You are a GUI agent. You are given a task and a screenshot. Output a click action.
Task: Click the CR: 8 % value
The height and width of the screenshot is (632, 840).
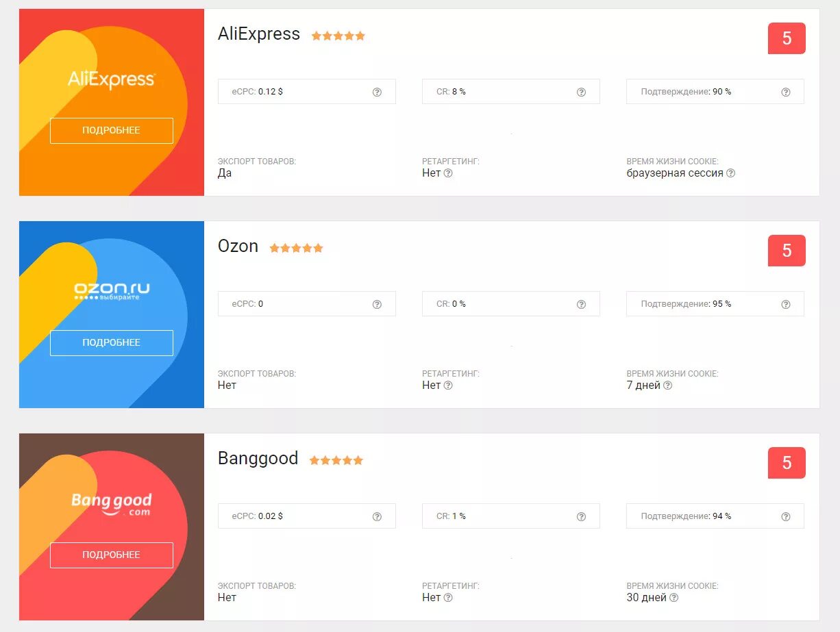click(452, 92)
